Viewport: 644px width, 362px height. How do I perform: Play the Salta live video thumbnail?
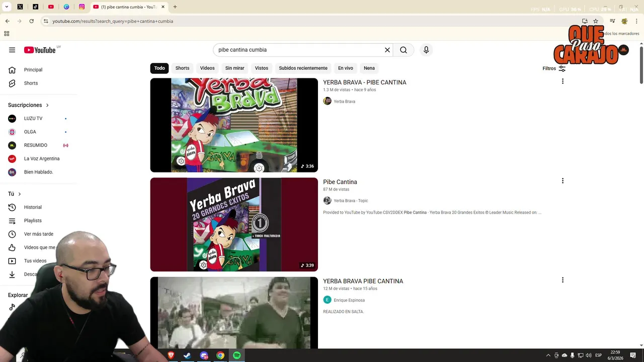(x=234, y=313)
